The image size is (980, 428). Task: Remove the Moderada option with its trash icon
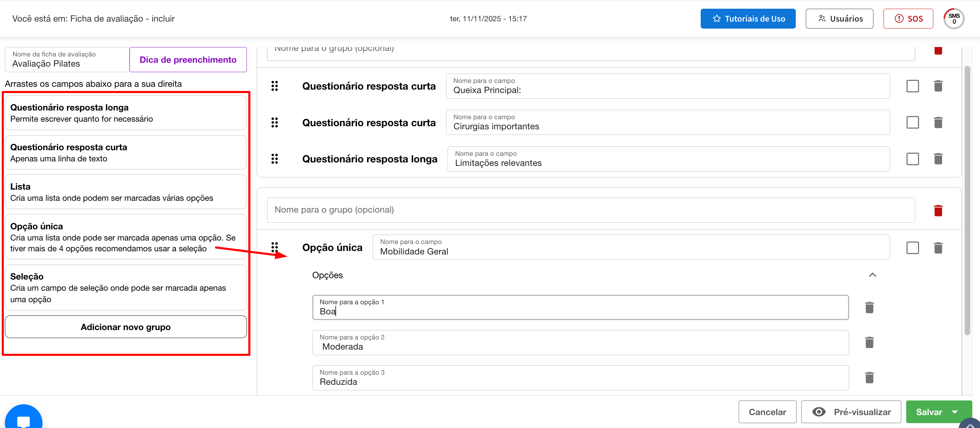tap(869, 343)
